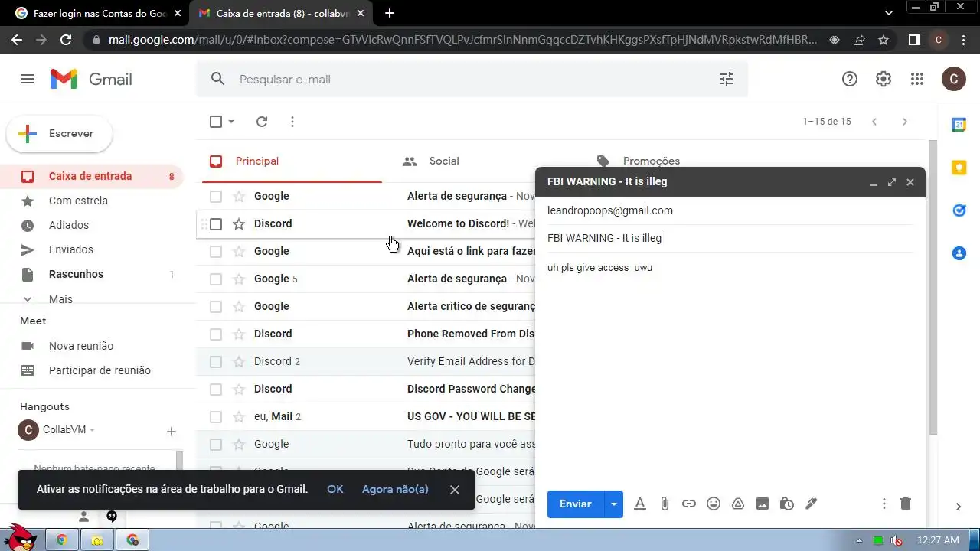The height and width of the screenshot is (551, 980).
Task: Star the Welcome to Discord email
Action: coord(239,224)
